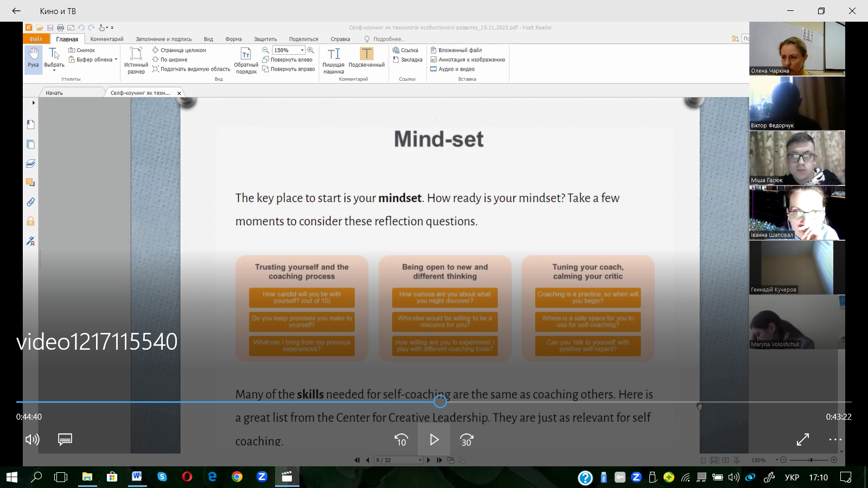
Task: Open the Windows Start menu
Action: point(11,477)
